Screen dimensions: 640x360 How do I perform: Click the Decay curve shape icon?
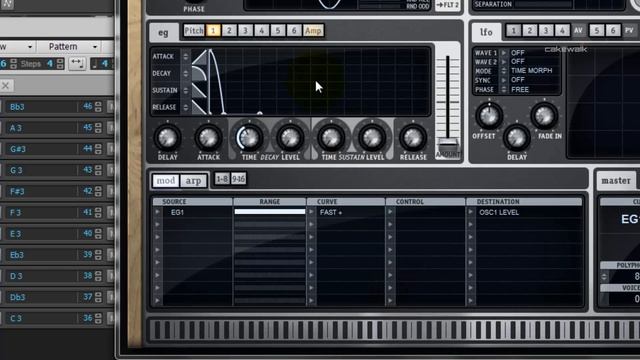[x=199, y=74]
